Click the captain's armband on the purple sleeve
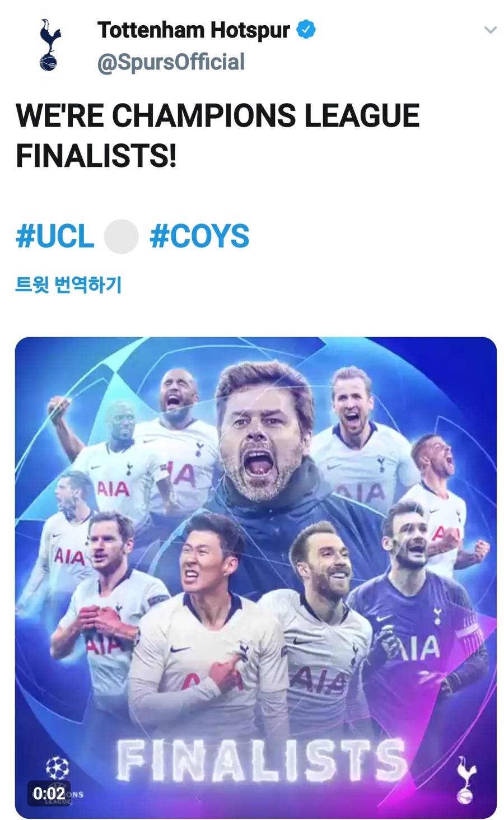 pos(466,630)
